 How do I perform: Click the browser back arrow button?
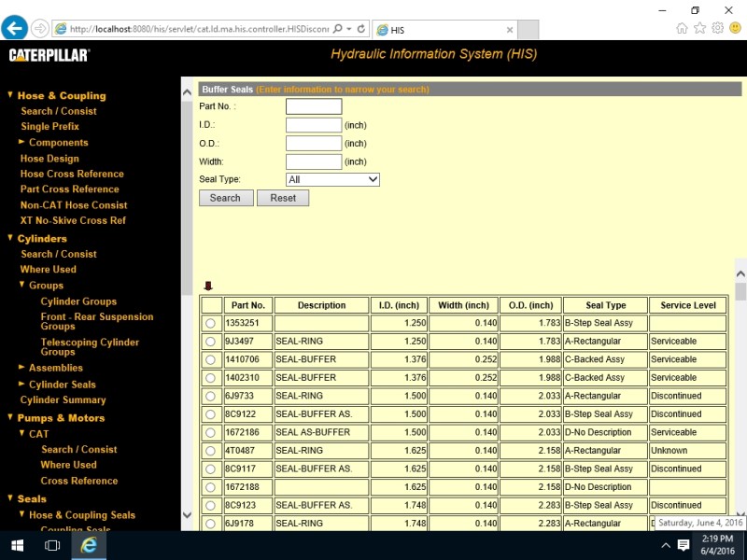coord(14,28)
